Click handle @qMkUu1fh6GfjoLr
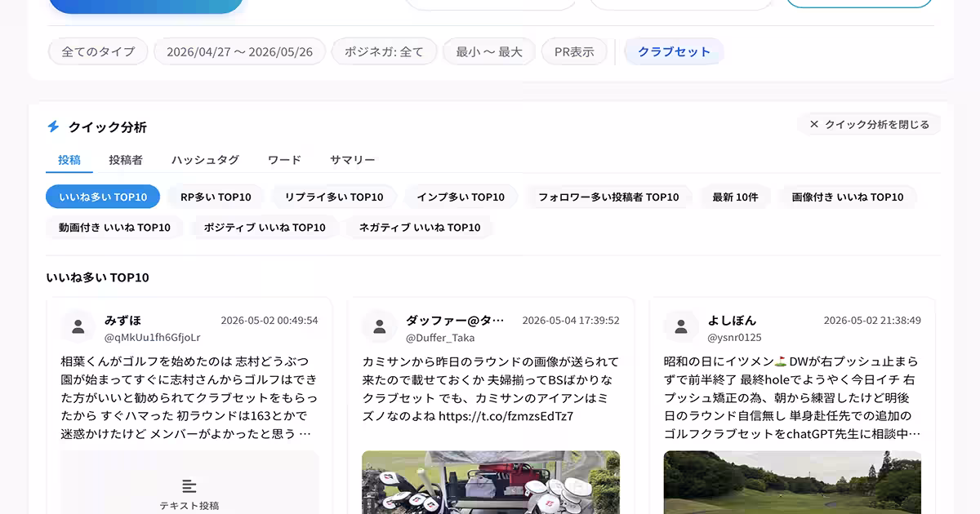Image resolution: width=980 pixels, height=514 pixels. [153, 337]
